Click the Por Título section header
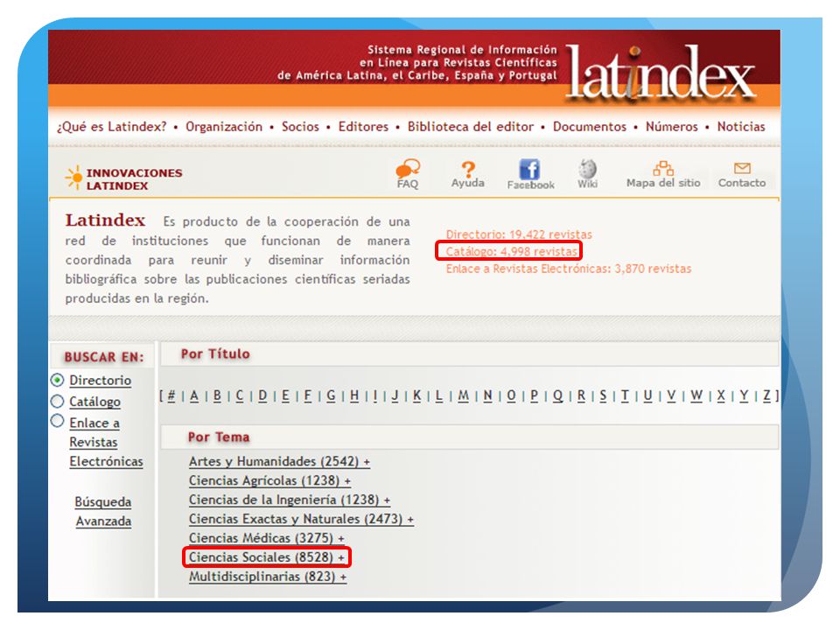 215,353
